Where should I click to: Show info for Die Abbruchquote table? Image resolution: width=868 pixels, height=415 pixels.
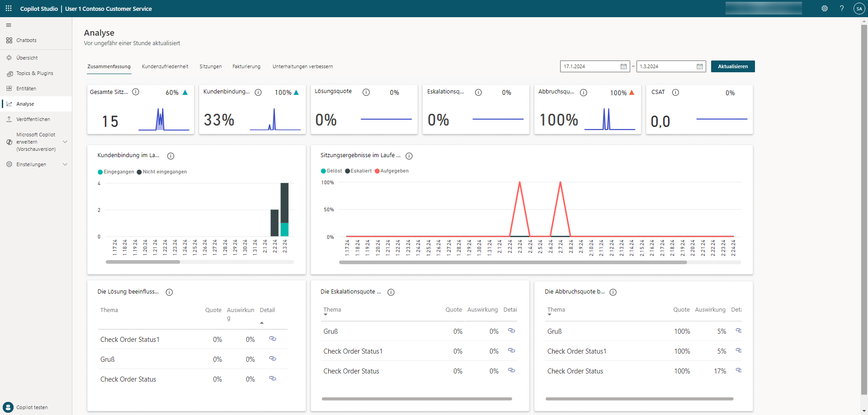pos(613,292)
